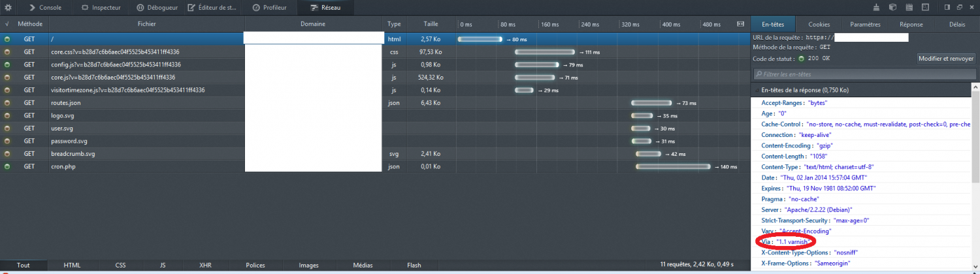
Task: Click the cron.php timeline bar
Action: tap(673, 167)
